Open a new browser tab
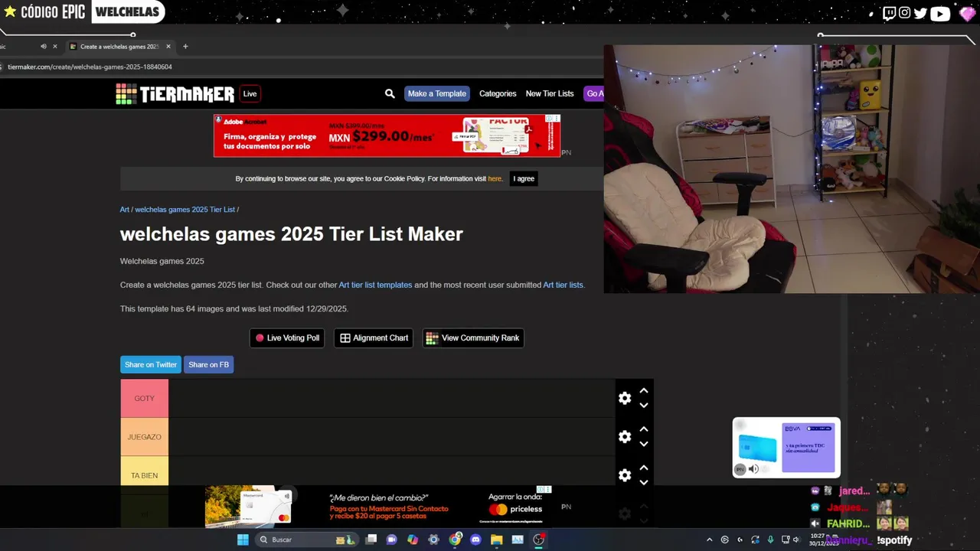980x551 pixels. (x=185, y=46)
